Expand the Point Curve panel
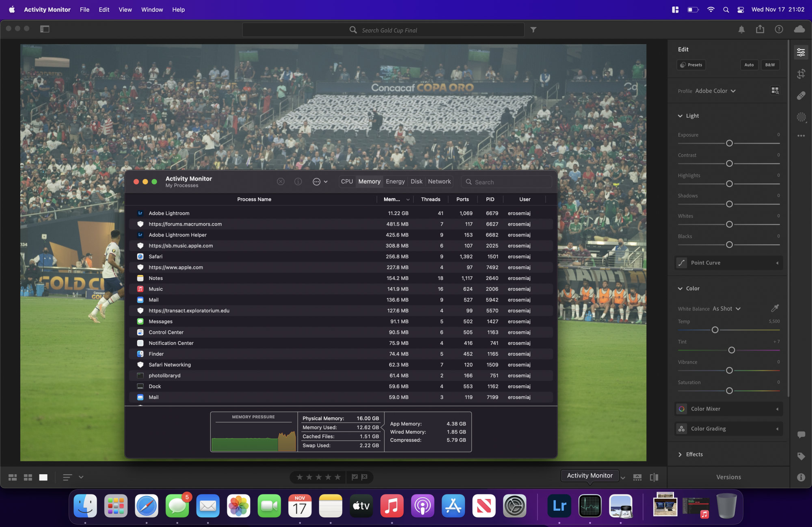812x527 pixels. [x=729, y=263]
